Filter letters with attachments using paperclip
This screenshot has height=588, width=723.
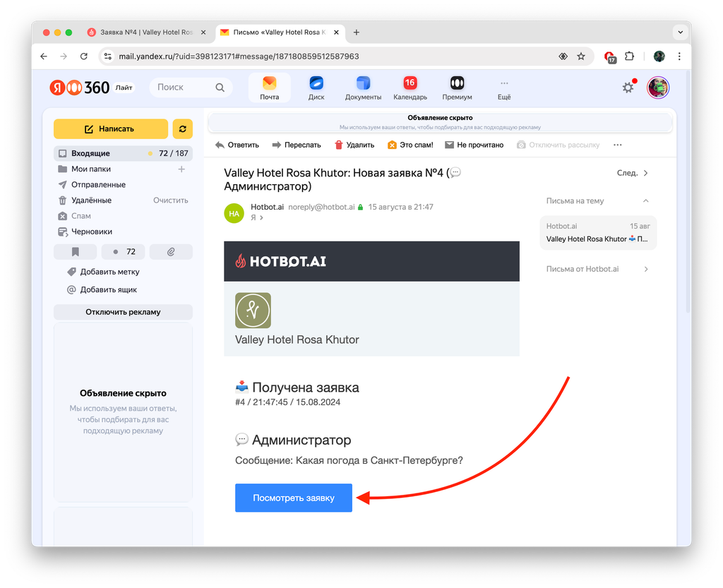(x=171, y=251)
